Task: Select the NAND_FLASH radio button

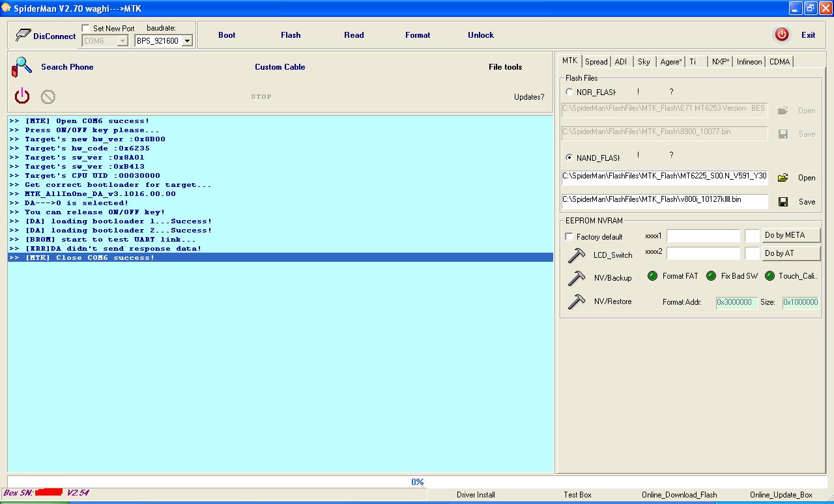Action: coord(569,158)
